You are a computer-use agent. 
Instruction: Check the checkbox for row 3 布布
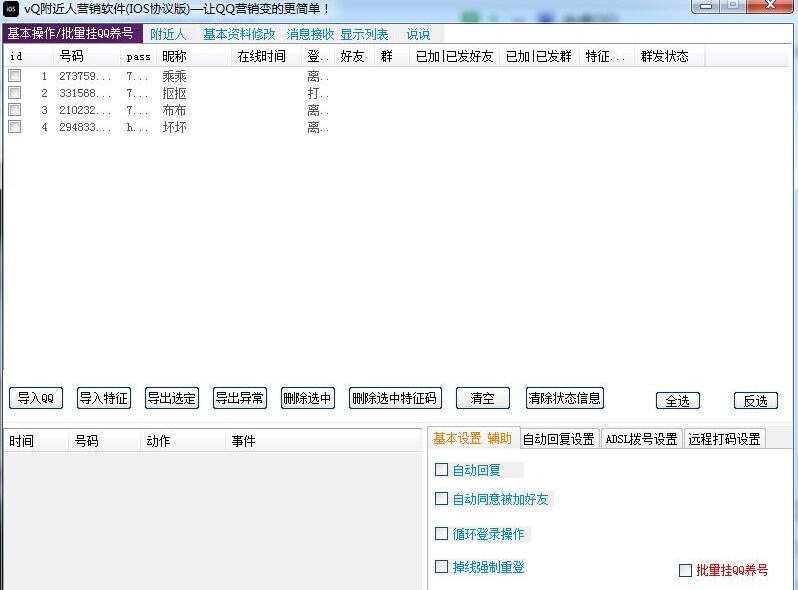pyautogui.click(x=15, y=109)
